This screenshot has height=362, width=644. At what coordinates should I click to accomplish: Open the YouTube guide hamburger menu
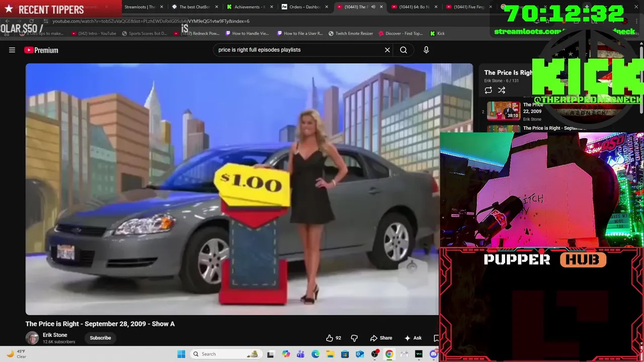pyautogui.click(x=12, y=50)
